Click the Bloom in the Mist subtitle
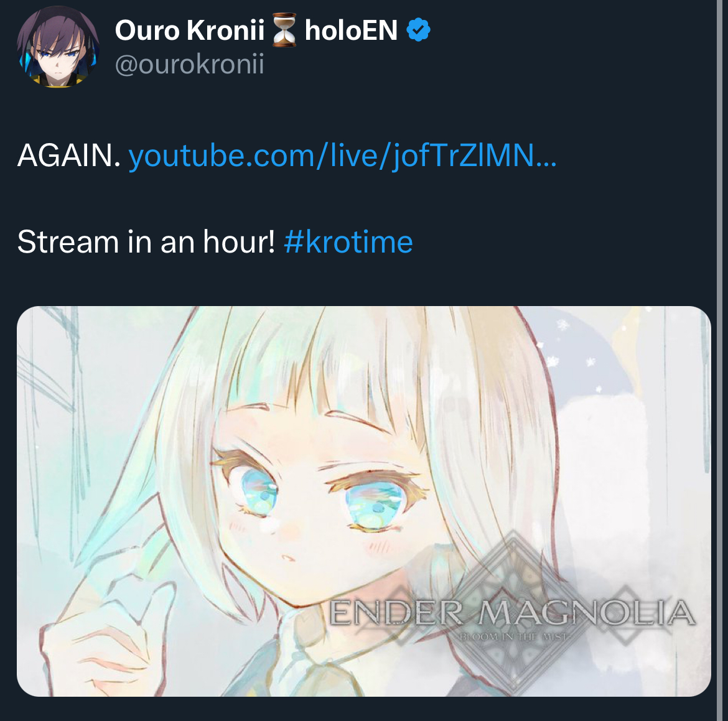728x721 pixels. [x=513, y=636]
